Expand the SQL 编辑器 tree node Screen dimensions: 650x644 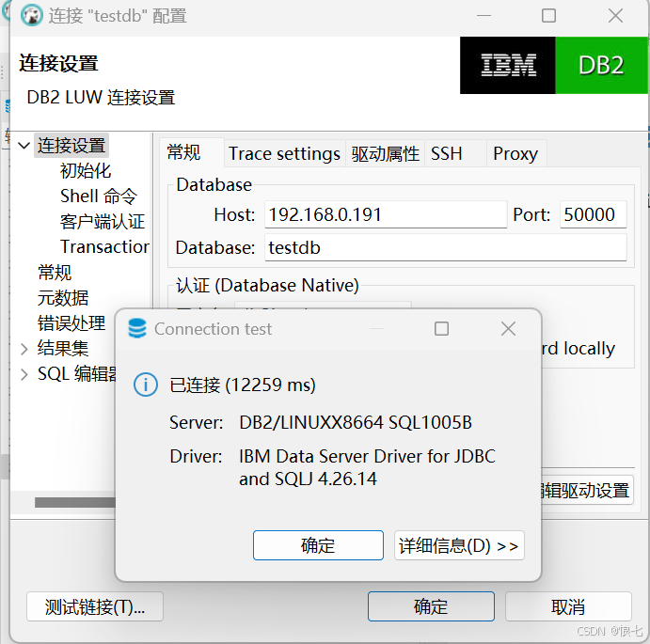(x=24, y=374)
